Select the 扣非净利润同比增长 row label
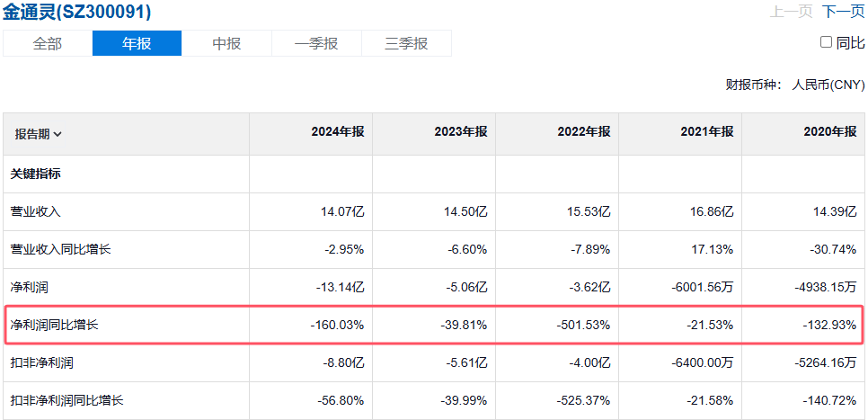 click(67, 400)
